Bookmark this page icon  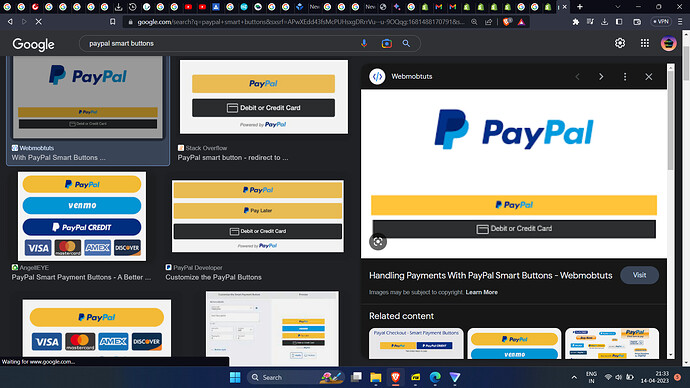[x=113, y=22]
